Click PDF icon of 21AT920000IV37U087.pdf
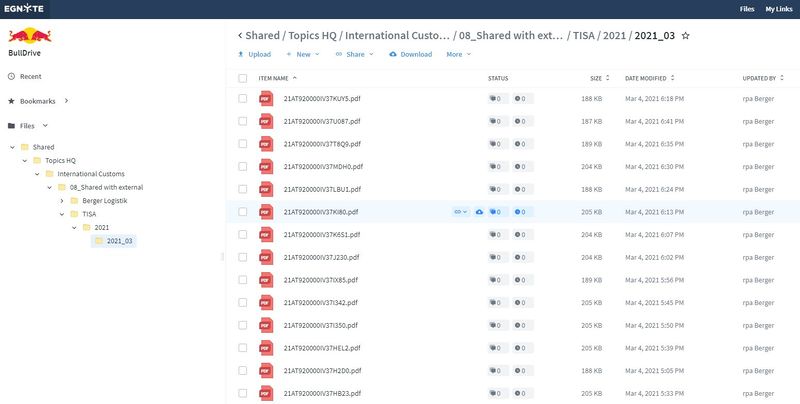The image size is (800, 404). tap(266, 121)
